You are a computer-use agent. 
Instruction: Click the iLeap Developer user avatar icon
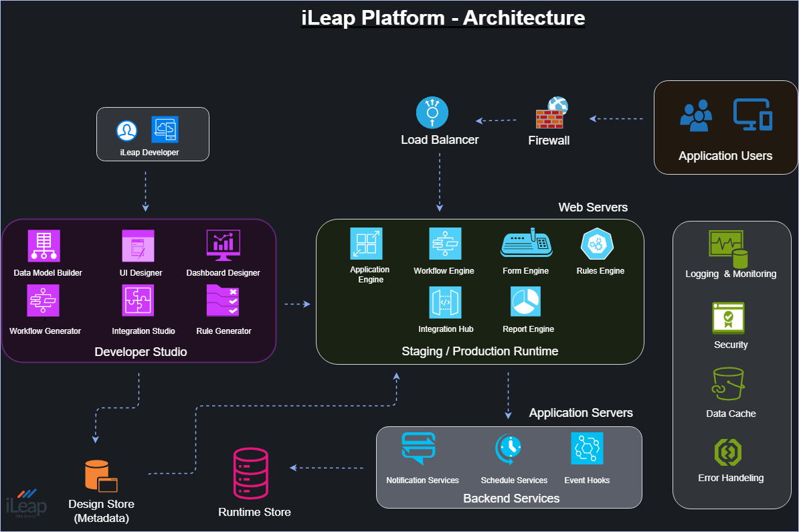tap(126, 130)
